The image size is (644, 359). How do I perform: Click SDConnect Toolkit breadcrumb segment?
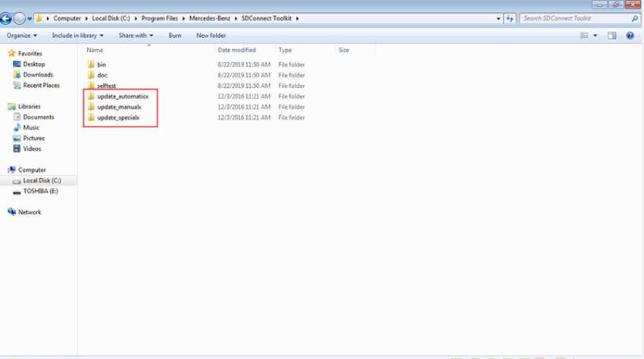point(267,18)
